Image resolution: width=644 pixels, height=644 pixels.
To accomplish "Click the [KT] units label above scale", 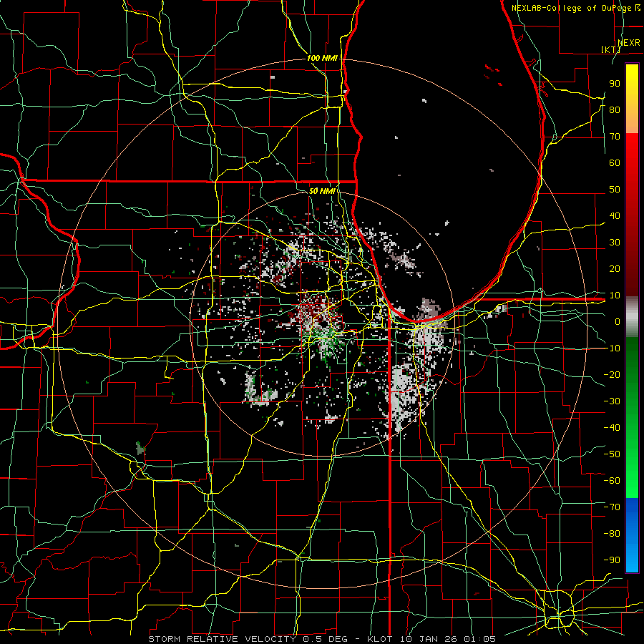I will click(610, 49).
